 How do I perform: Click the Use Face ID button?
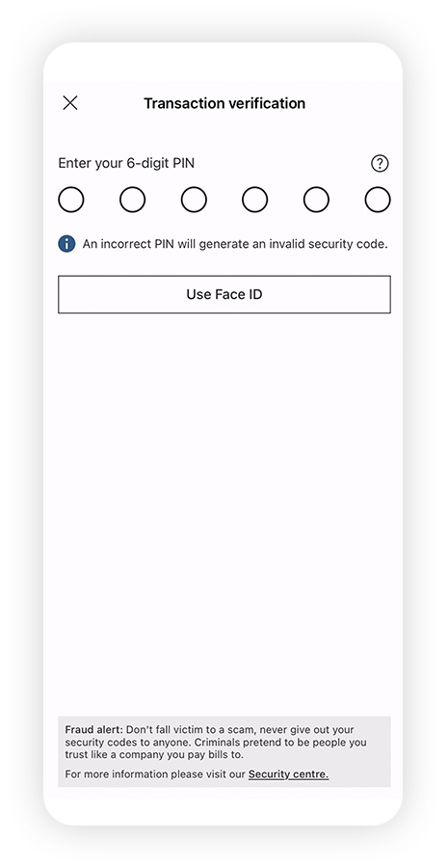[224, 294]
